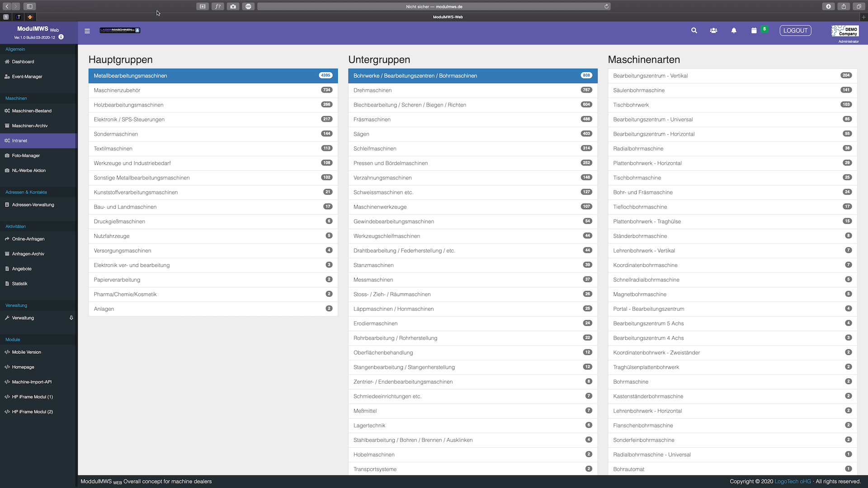Screen dimensions: 868x488
Task: Open Dashboard in the sidebar
Action: [23, 62]
